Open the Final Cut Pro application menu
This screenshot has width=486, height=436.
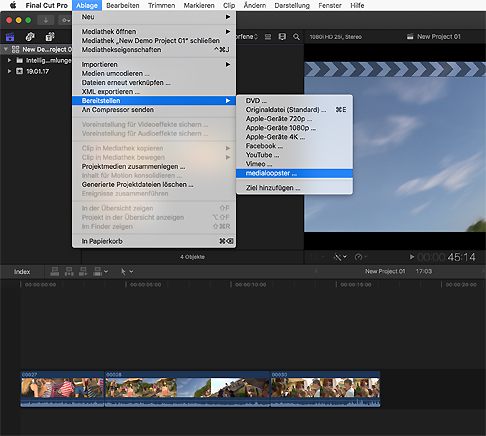47,5
